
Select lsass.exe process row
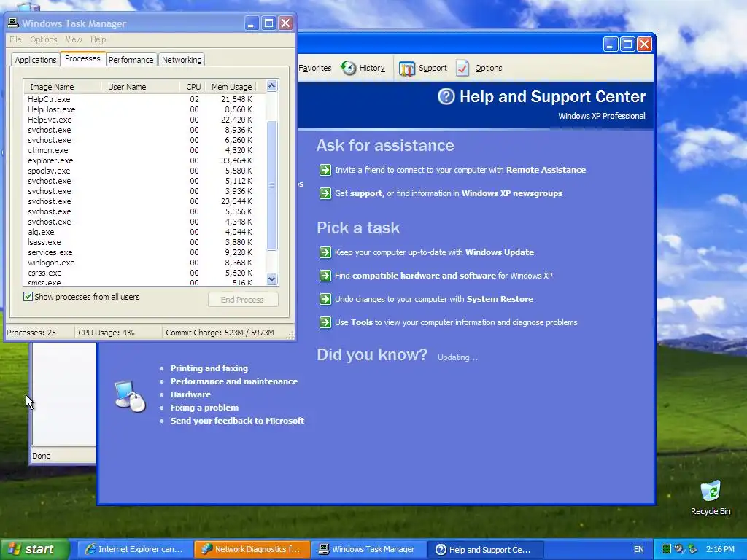pyautogui.click(x=144, y=242)
